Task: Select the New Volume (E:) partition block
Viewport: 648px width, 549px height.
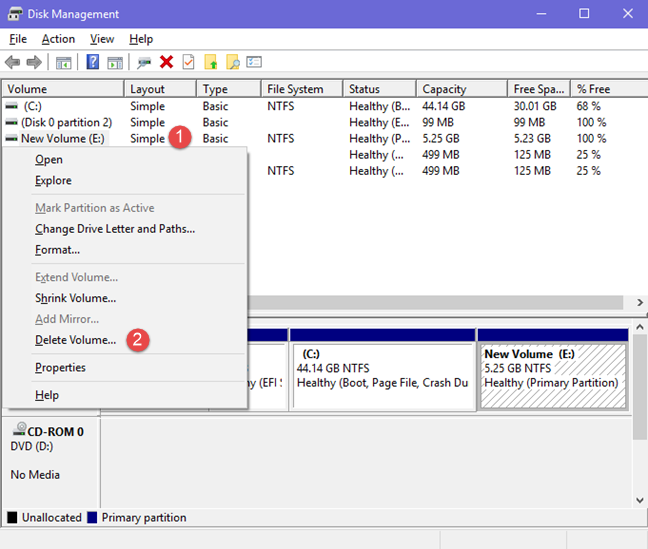Action: 553,369
